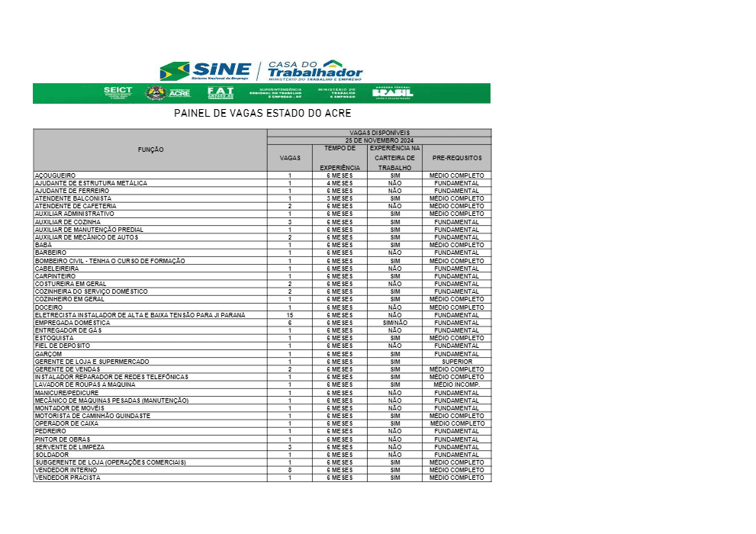The width and height of the screenshot is (756, 534).
Task: Click the Acre state coat of arms
Action: (x=156, y=93)
